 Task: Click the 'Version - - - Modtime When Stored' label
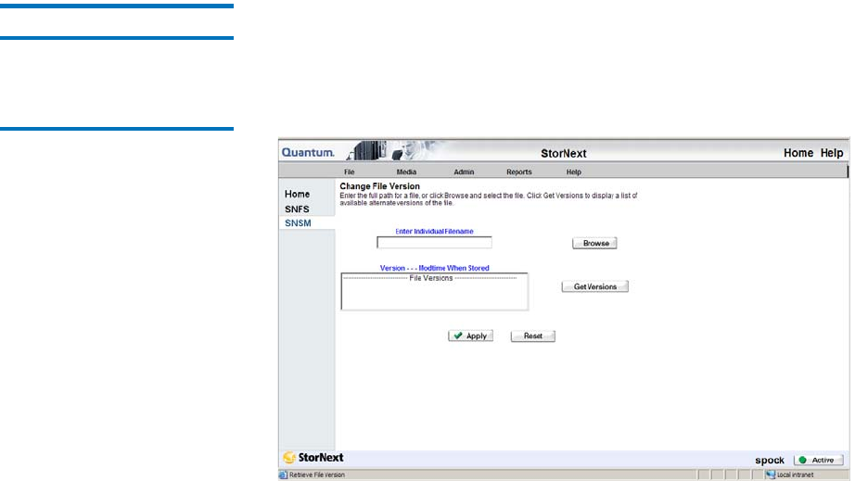point(435,268)
